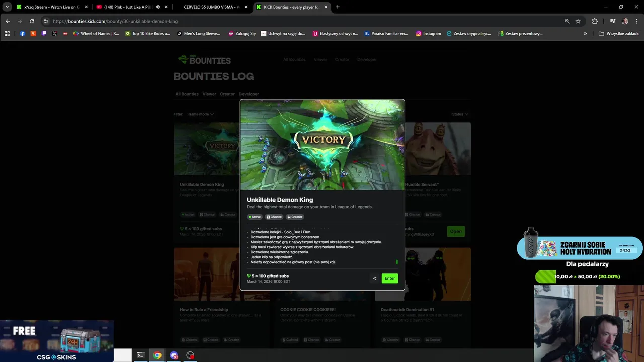This screenshot has height=362, width=644.
Task: Switch to the All Bounties tab
Action: pos(187,94)
